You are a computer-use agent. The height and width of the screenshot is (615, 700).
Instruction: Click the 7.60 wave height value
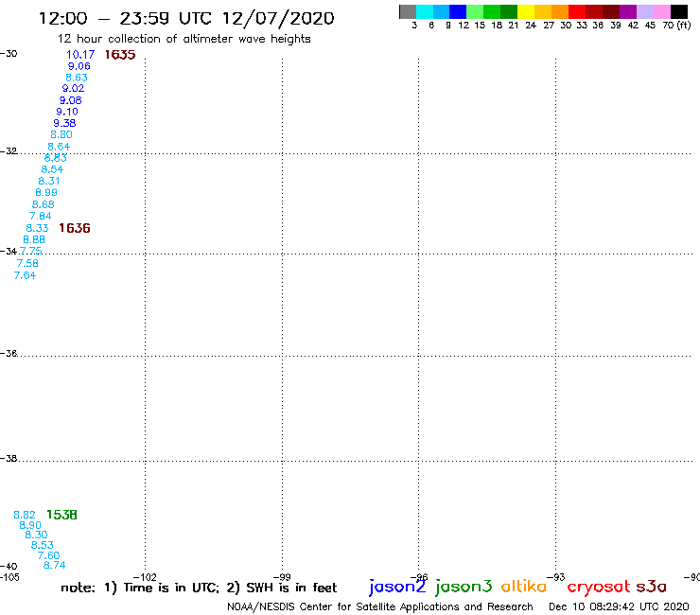tap(48, 555)
